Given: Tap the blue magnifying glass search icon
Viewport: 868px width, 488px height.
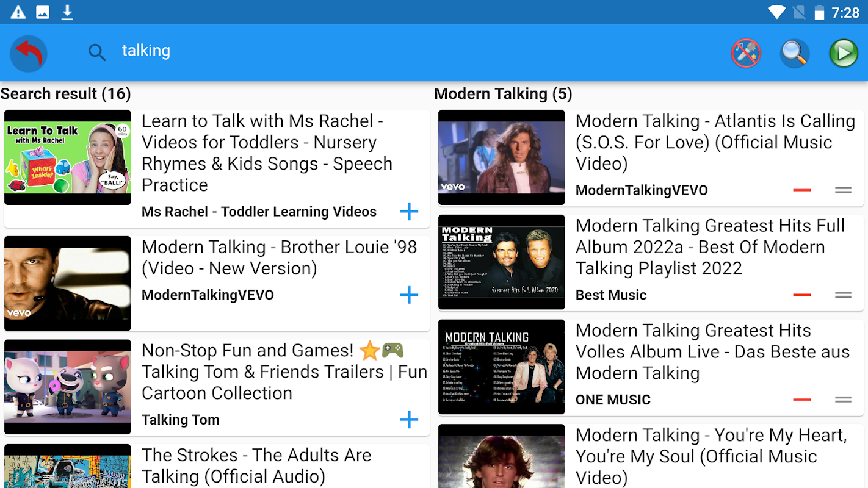Looking at the screenshot, I should click(x=795, y=54).
